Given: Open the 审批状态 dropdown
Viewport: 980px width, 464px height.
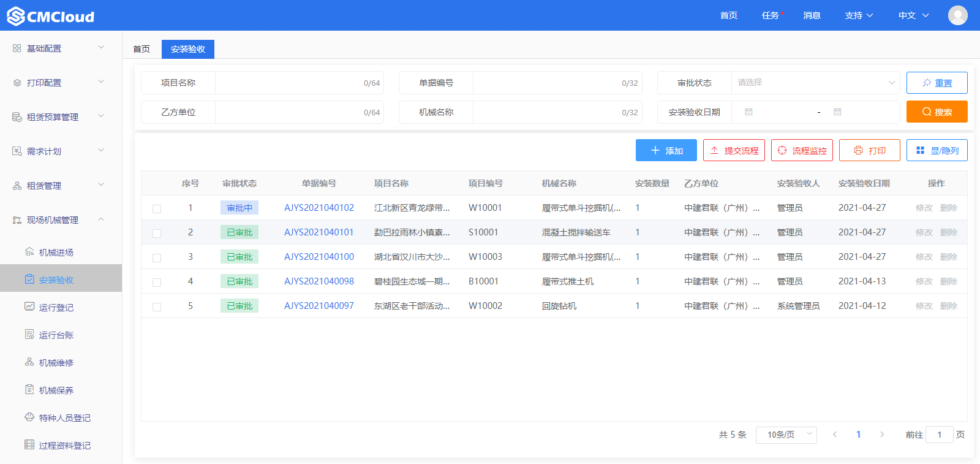Looking at the screenshot, I should click(815, 83).
